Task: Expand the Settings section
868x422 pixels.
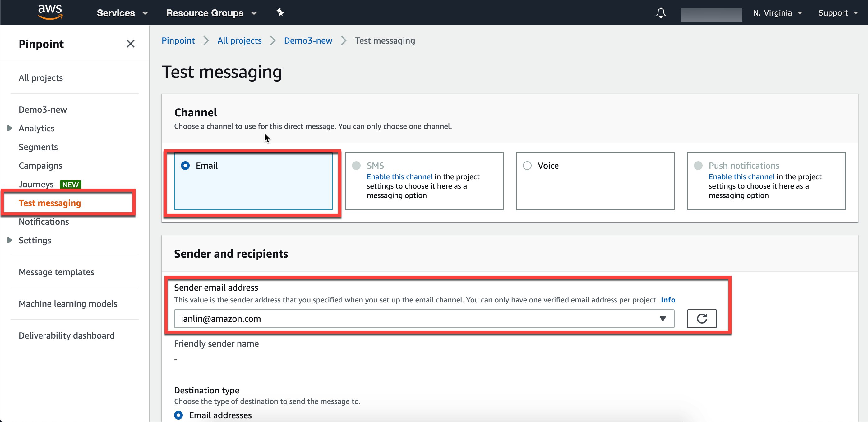Action: 10,240
